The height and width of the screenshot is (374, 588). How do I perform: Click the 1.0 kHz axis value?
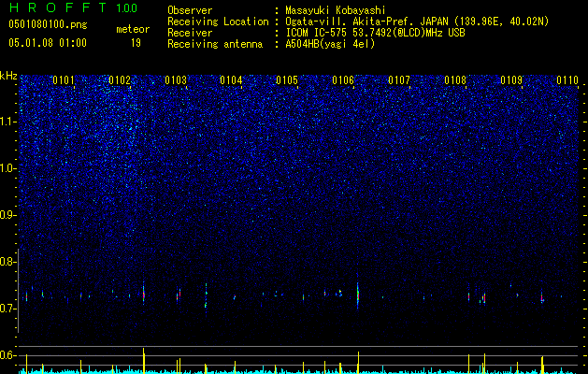tap(8, 168)
